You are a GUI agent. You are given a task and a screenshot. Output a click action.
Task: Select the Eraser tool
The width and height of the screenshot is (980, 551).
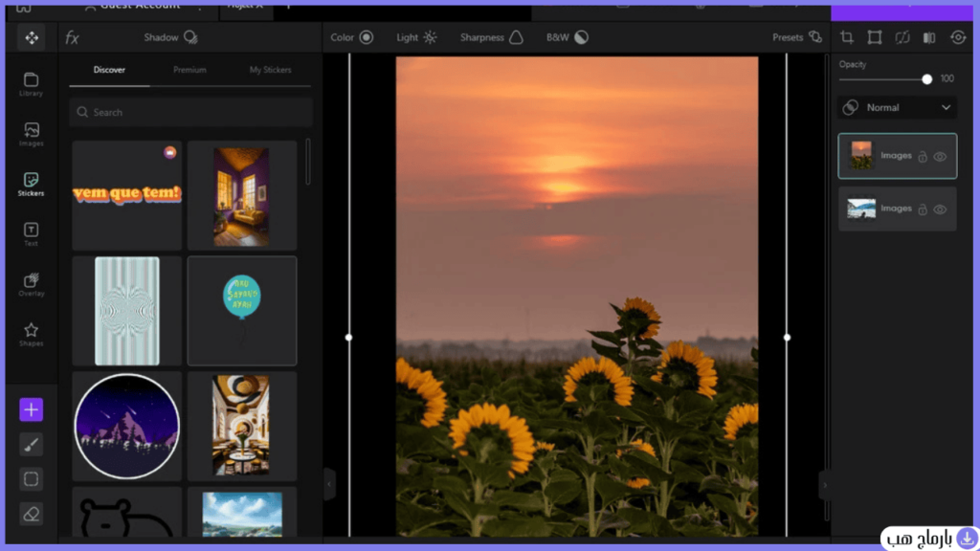tap(31, 514)
